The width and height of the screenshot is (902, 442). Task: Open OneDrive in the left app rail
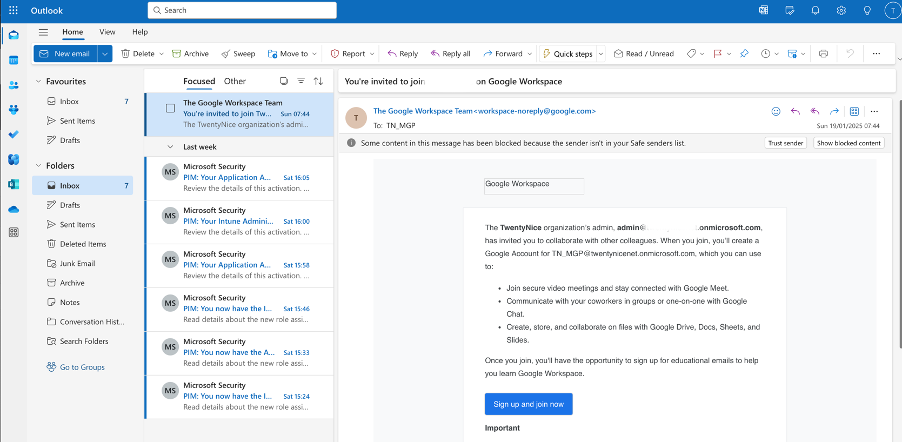pos(13,209)
